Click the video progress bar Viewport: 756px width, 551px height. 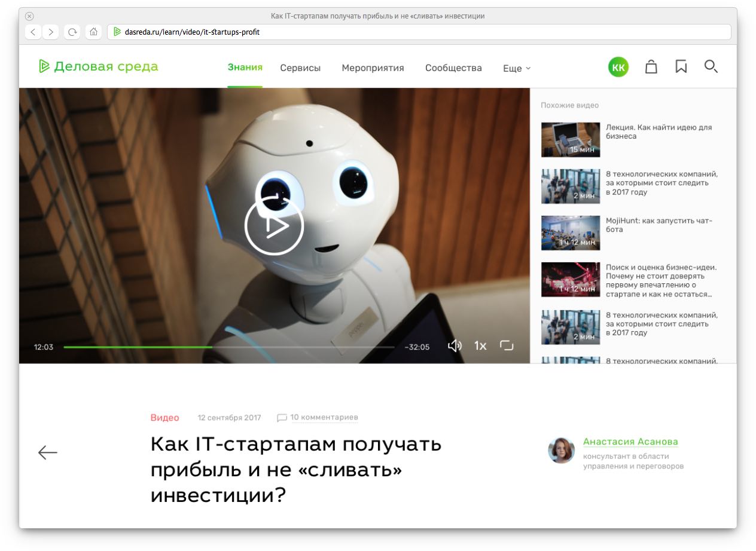click(228, 347)
